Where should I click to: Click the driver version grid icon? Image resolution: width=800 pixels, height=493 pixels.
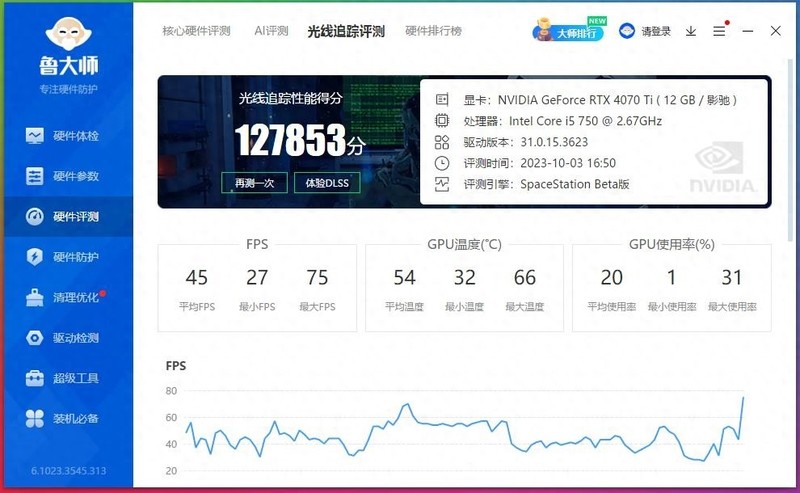pyautogui.click(x=442, y=142)
